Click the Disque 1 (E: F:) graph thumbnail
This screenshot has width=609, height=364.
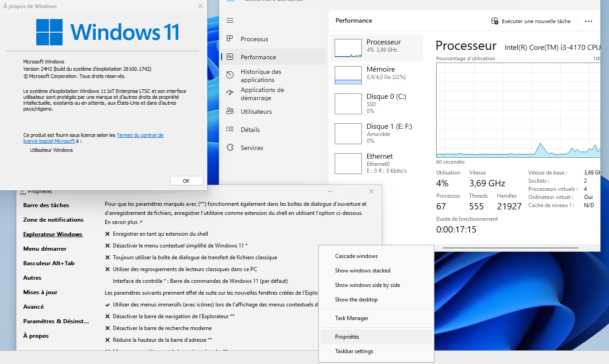[348, 133]
